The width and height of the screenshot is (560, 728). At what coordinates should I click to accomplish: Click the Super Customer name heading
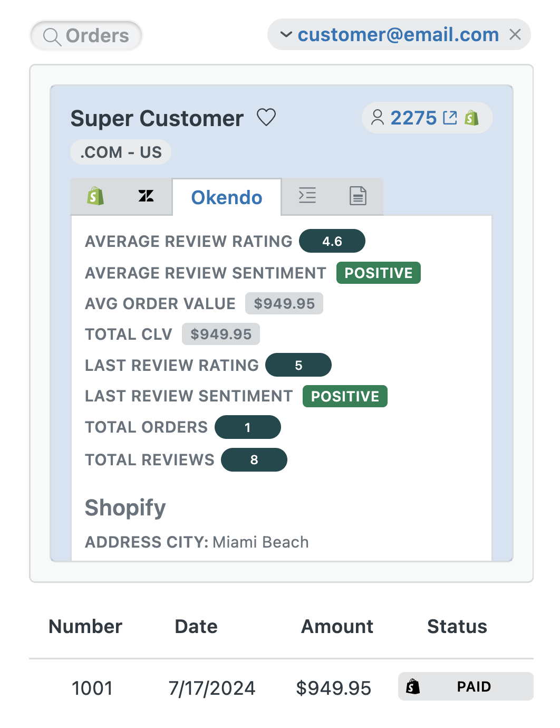tap(157, 118)
